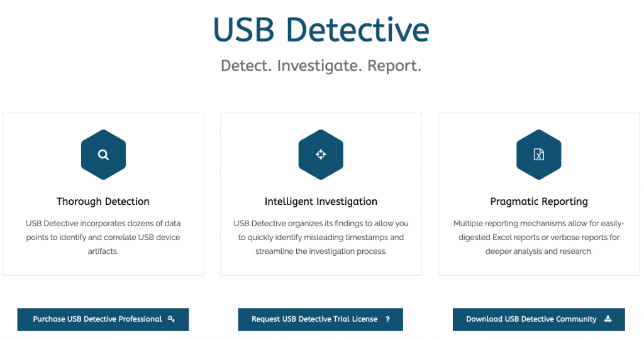Request a USB Detective Trial License
The image size is (644, 340).
click(314, 319)
